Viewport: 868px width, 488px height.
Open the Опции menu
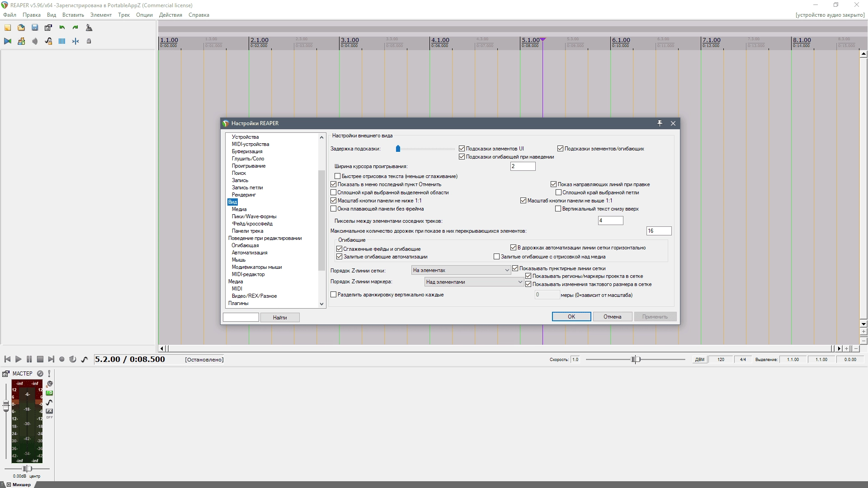click(x=144, y=15)
